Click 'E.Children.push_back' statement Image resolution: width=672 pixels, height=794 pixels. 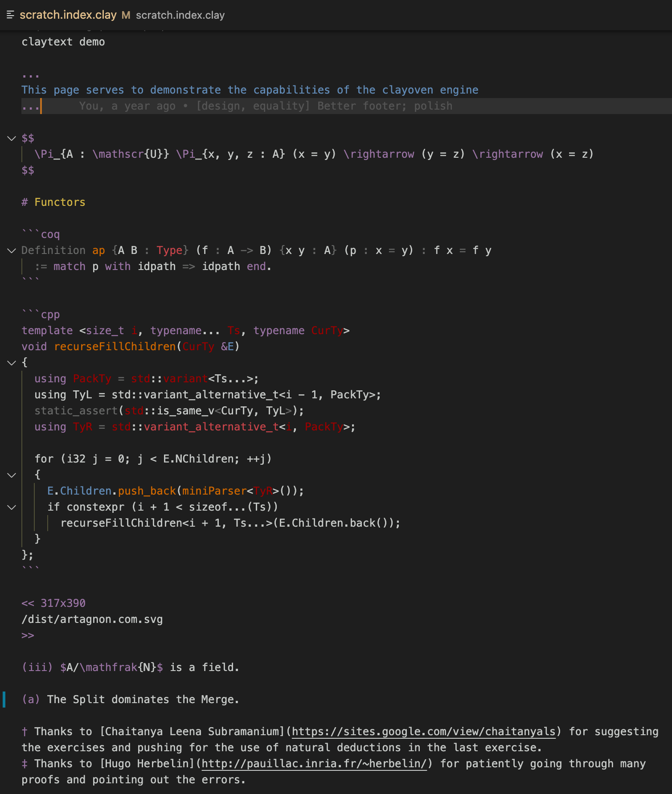click(176, 491)
